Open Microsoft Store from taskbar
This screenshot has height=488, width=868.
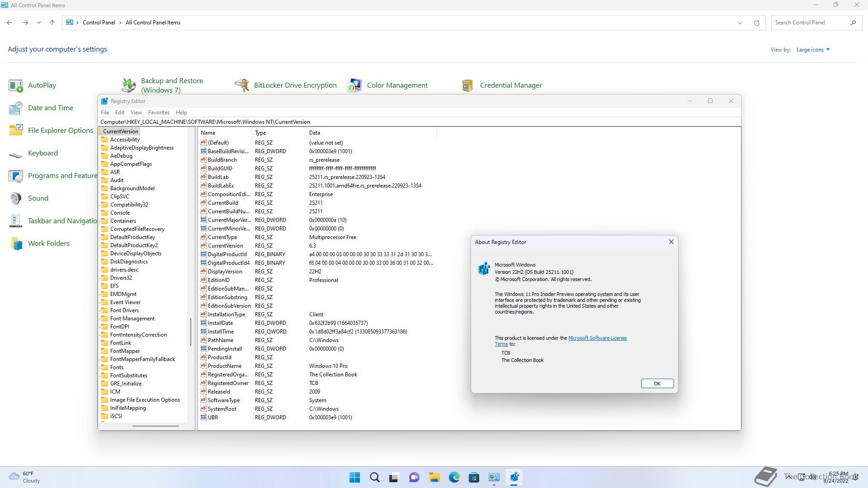click(474, 477)
